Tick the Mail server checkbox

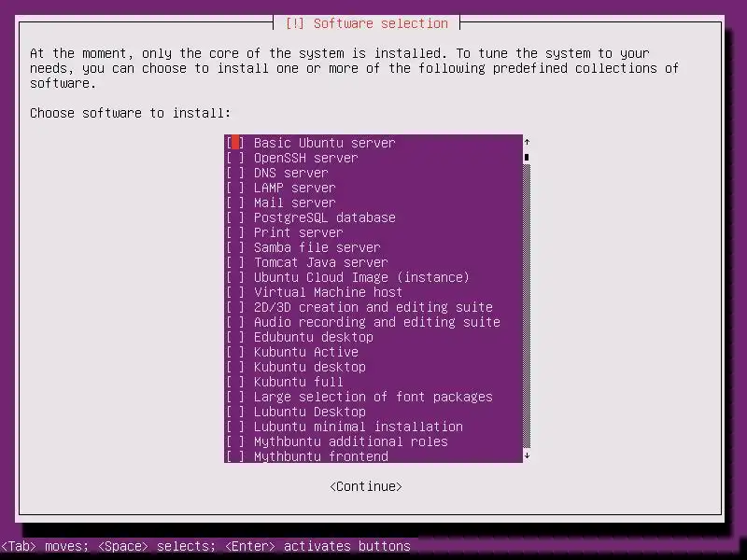[x=235, y=203]
